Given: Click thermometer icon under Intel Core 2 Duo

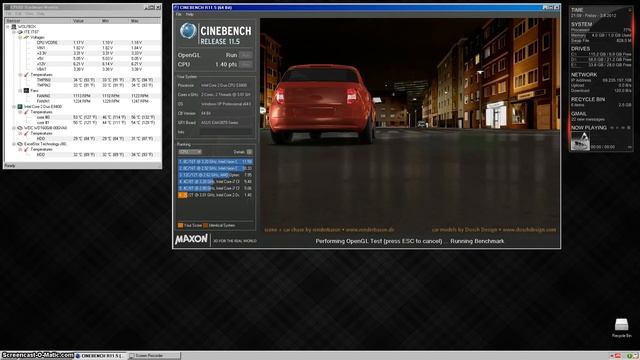Looking at the screenshot, I should [x=26, y=112].
